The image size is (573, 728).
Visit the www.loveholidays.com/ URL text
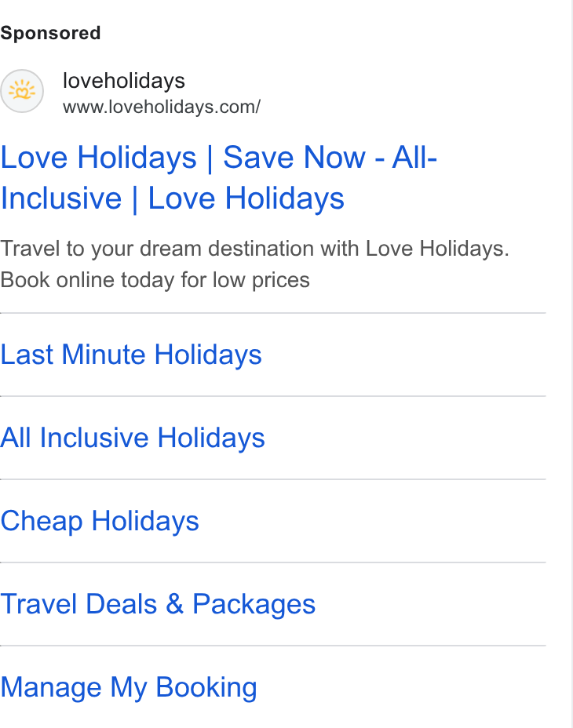pos(162,107)
